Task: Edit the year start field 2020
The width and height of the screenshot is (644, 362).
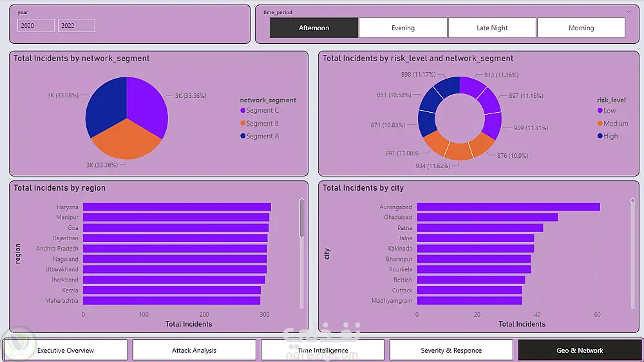Action: [35, 26]
